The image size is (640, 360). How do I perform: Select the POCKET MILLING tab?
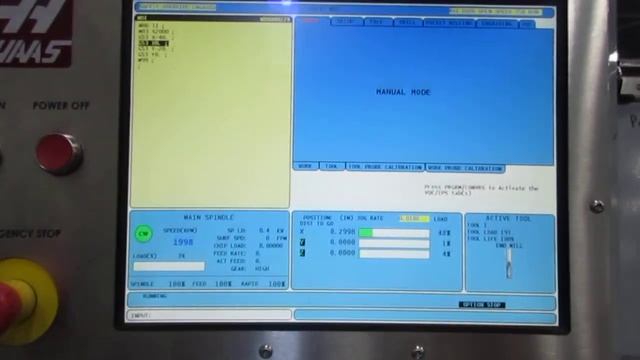pyautogui.click(x=449, y=23)
